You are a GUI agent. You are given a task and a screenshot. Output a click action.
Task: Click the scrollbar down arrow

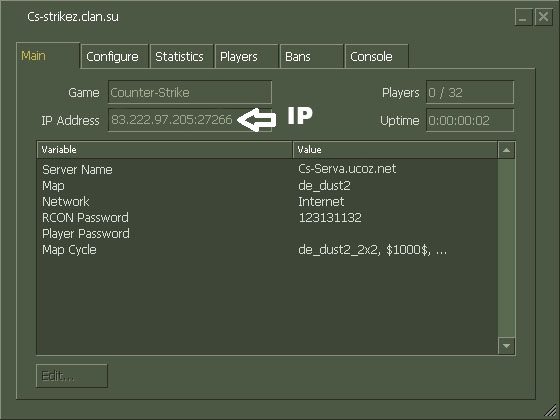[x=506, y=346]
